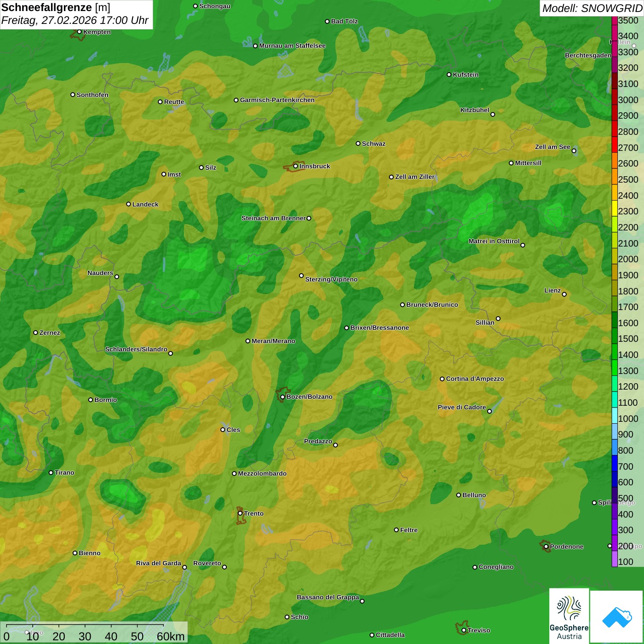Click the "Steinach am Brenner" label
The image size is (644, 644).
coord(273,218)
